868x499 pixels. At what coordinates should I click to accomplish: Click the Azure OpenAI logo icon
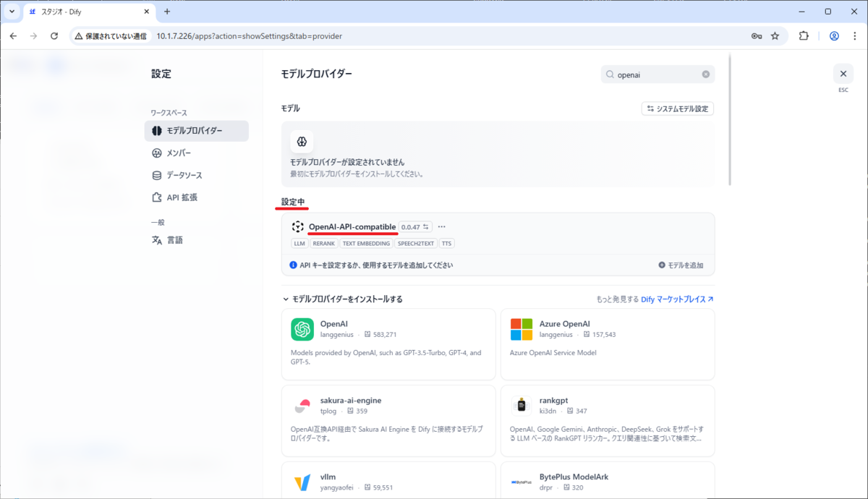coord(521,329)
